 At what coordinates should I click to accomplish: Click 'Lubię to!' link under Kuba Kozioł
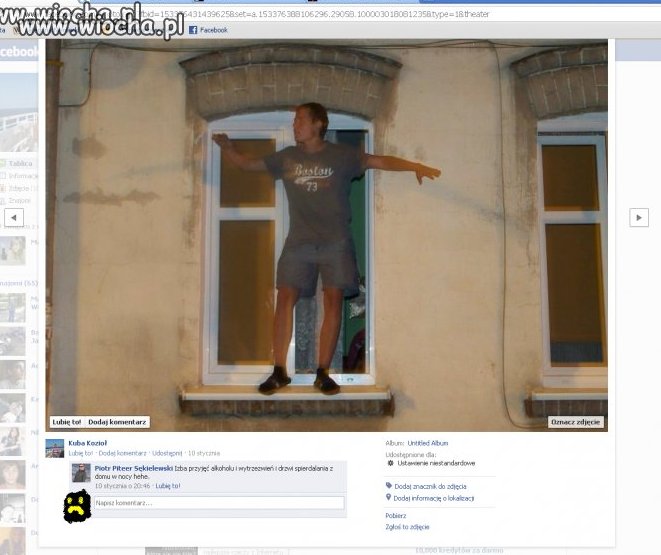tap(81, 453)
